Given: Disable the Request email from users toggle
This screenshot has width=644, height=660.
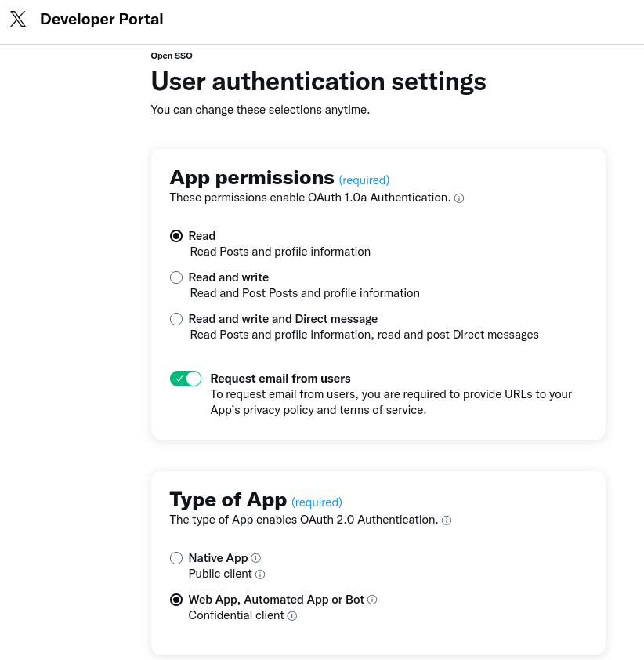Looking at the screenshot, I should tap(186, 379).
